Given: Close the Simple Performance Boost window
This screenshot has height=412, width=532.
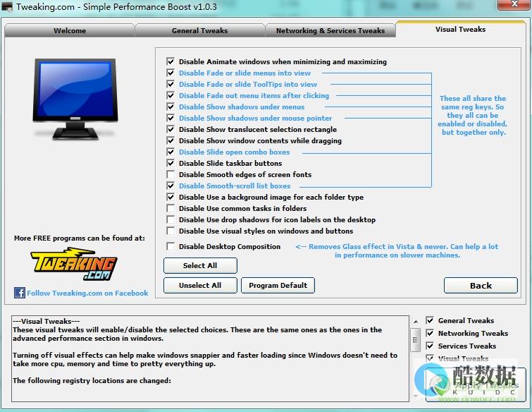Looking at the screenshot, I should click(x=514, y=4).
